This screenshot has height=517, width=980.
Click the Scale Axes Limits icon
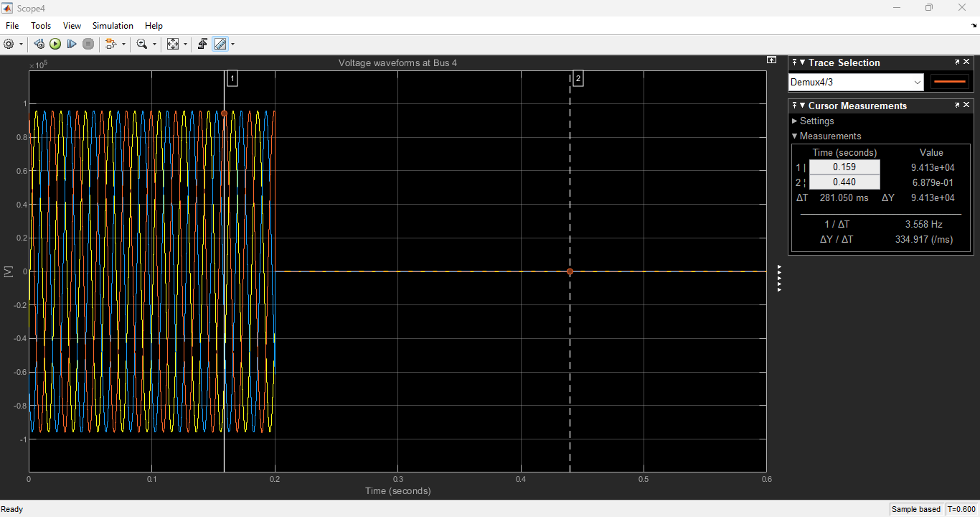[x=173, y=44]
